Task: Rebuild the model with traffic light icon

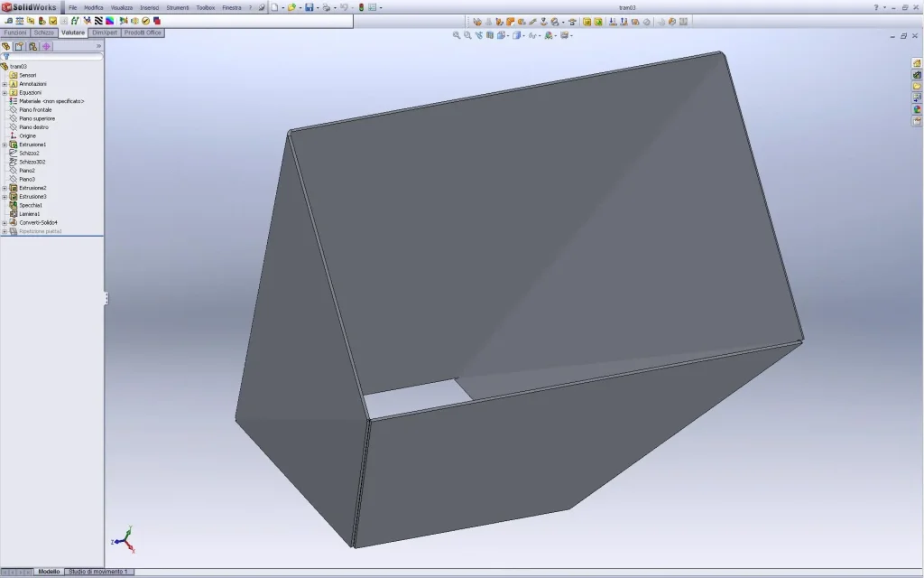Action: click(x=361, y=7)
